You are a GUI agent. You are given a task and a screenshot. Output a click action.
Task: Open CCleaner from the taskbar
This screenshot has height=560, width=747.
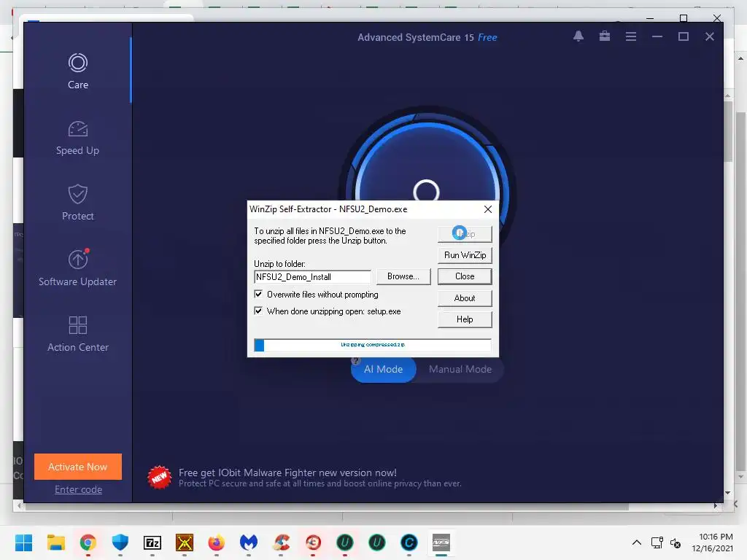point(281,542)
